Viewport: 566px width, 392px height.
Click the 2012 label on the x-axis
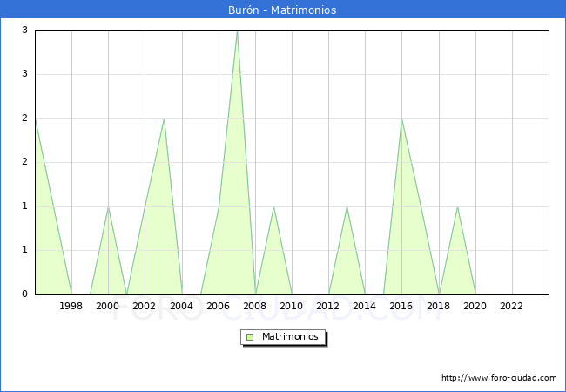click(328, 306)
